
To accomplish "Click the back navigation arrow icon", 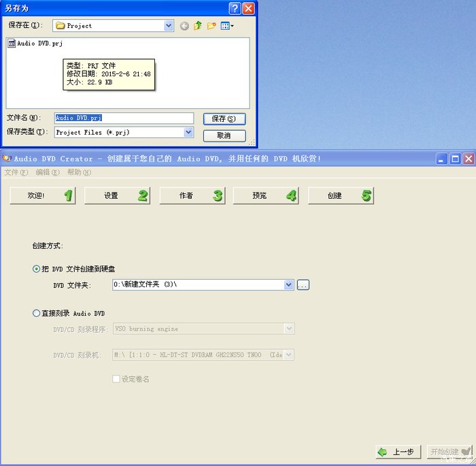I will [184, 26].
